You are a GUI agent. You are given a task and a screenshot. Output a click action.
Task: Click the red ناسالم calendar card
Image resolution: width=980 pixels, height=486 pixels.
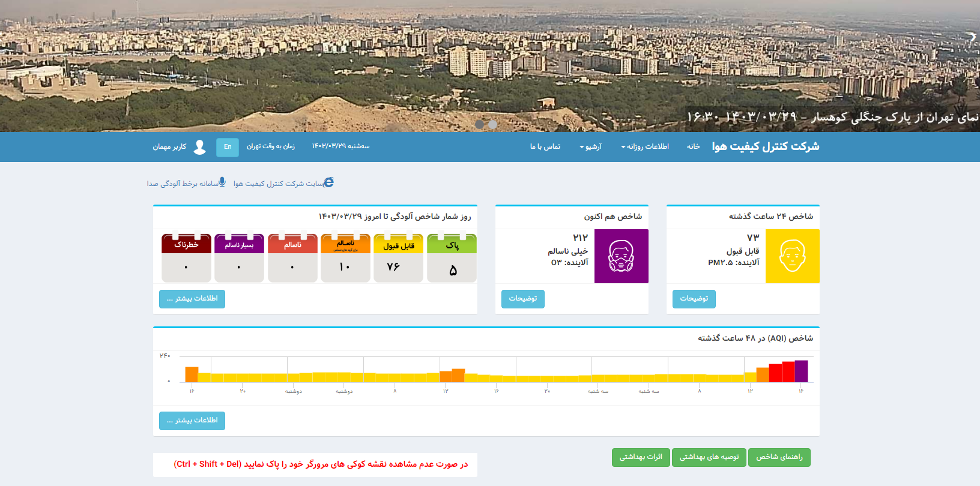[292, 258]
